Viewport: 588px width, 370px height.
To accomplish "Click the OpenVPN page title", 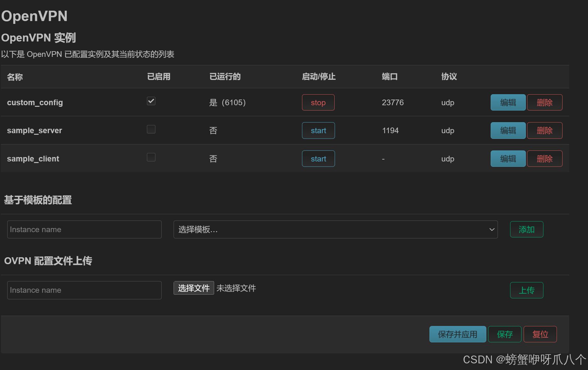I will point(35,16).
